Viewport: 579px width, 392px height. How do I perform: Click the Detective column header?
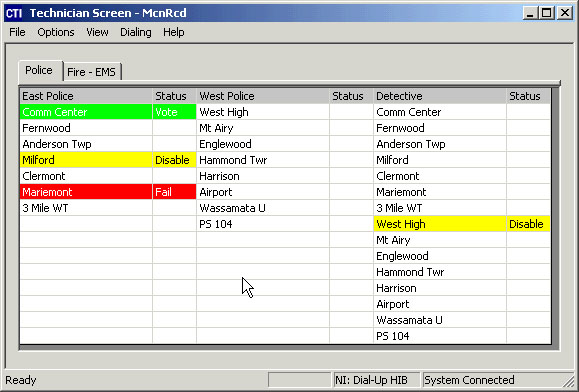(x=440, y=96)
